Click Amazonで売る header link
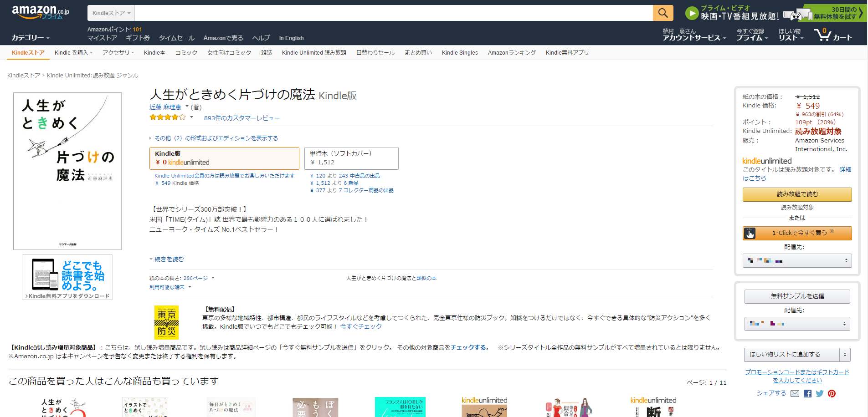This screenshot has width=868, height=417. click(x=223, y=38)
